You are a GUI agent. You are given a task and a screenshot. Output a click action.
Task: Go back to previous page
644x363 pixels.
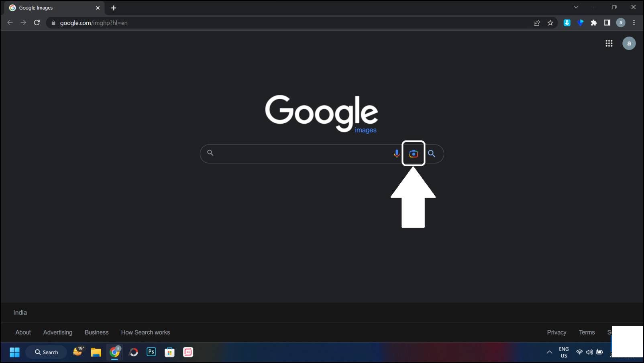click(10, 22)
